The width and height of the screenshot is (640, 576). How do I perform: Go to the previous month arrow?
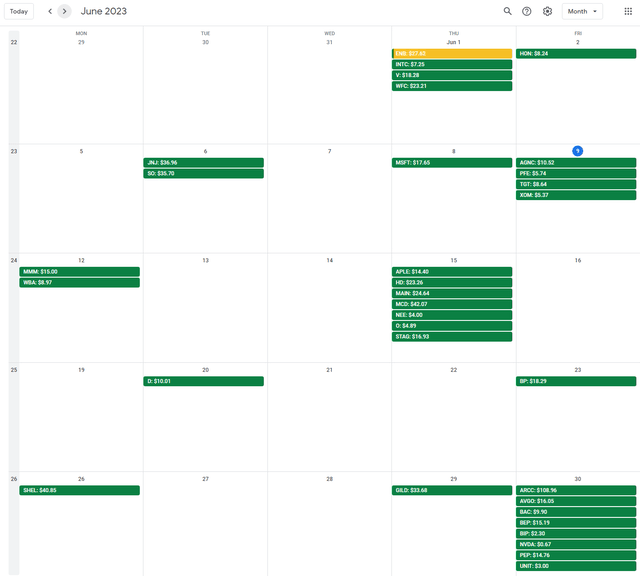point(50,11)
